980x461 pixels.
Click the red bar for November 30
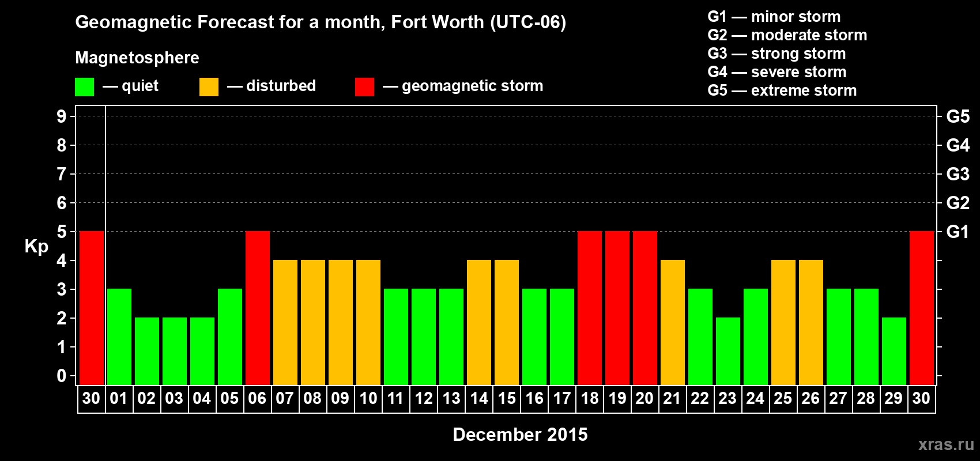(92, 308)
